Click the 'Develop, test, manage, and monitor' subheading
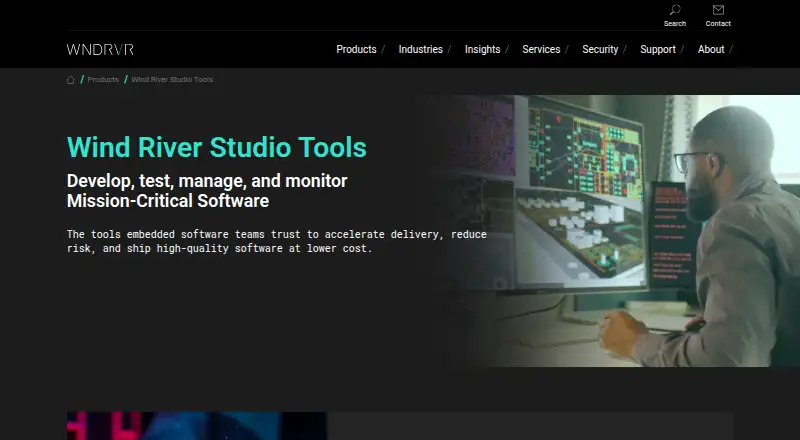The image size is (800, 440). [x=207, y=181]
